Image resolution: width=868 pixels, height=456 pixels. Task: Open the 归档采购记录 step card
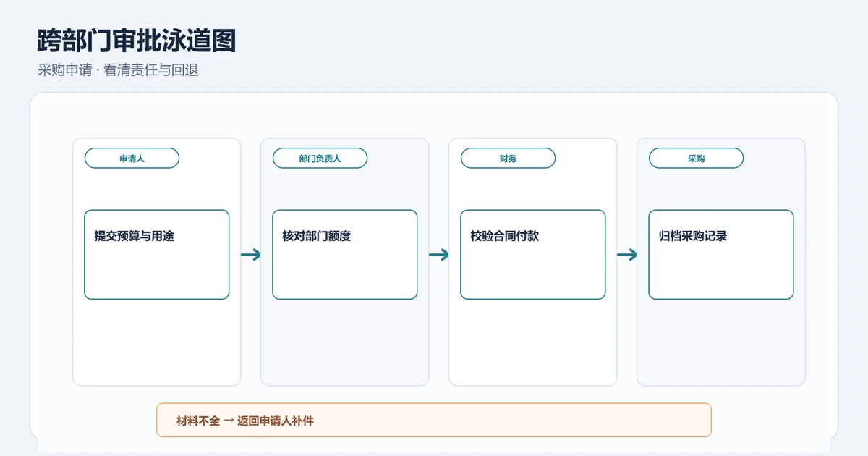click(x=721, y=255)
